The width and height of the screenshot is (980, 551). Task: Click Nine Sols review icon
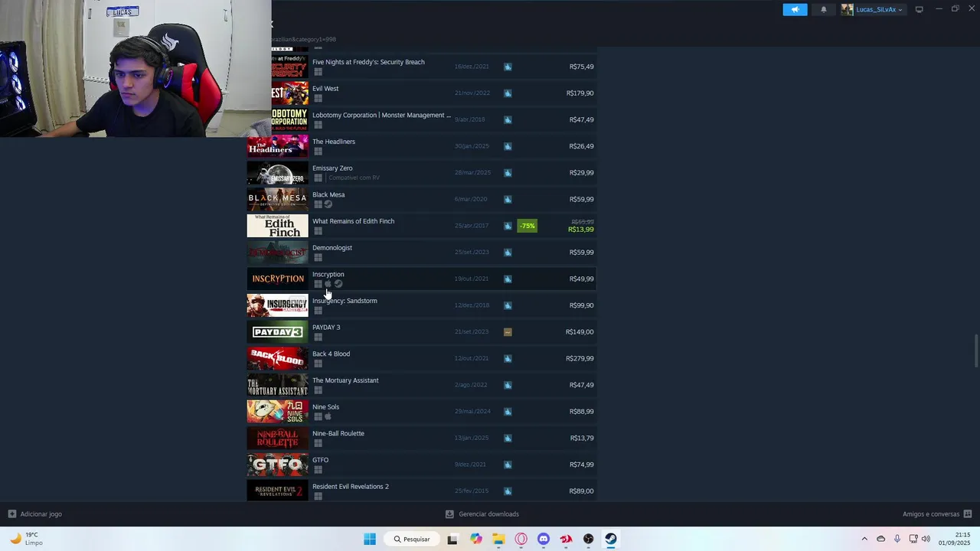click(x=508, y=412)
